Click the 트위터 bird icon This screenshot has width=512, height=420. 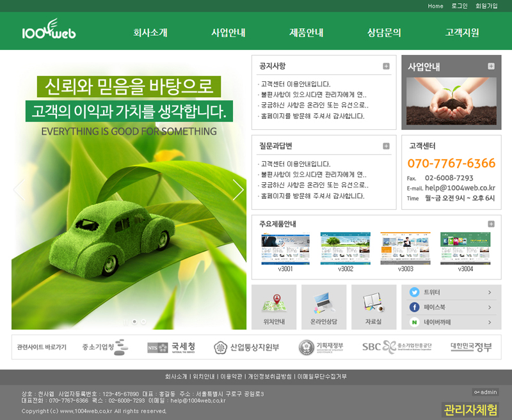click(414, 292)
